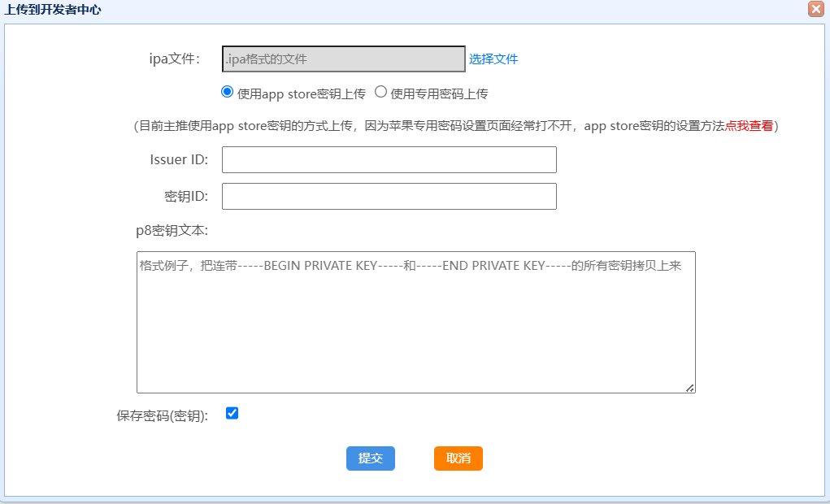Image resolution: width=830 pixels, height=504 pixels.
Task: Submit the form with 提交 button
Action: (x=371, y=458)
